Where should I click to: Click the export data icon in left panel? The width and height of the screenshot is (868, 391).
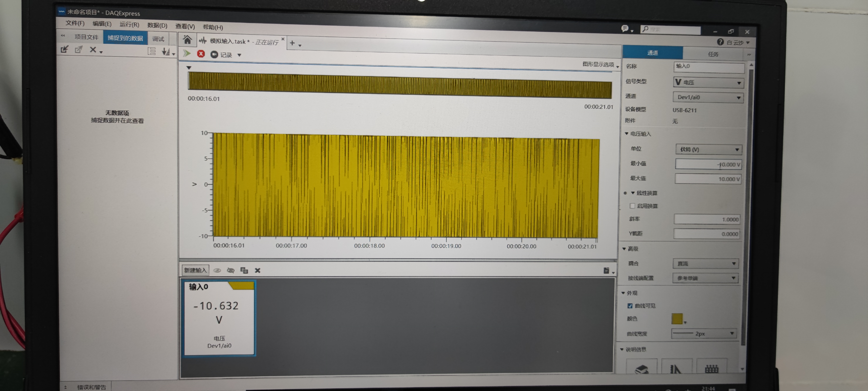coord(78,50)
